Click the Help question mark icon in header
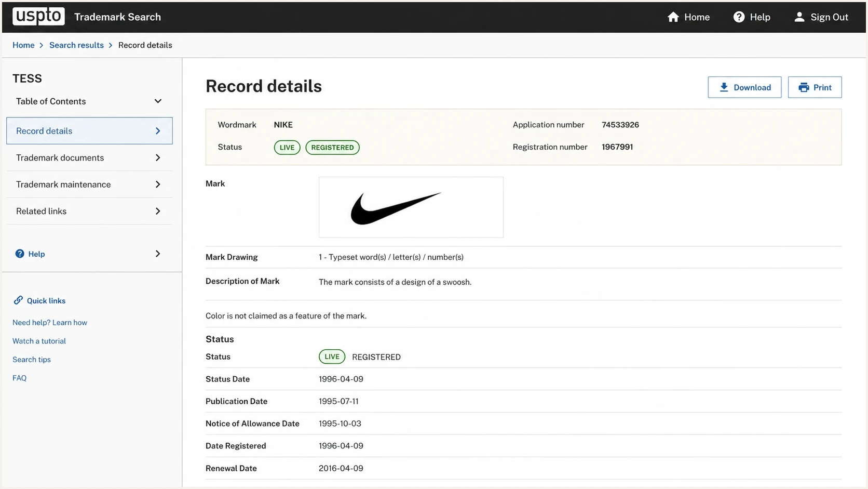 739,17
